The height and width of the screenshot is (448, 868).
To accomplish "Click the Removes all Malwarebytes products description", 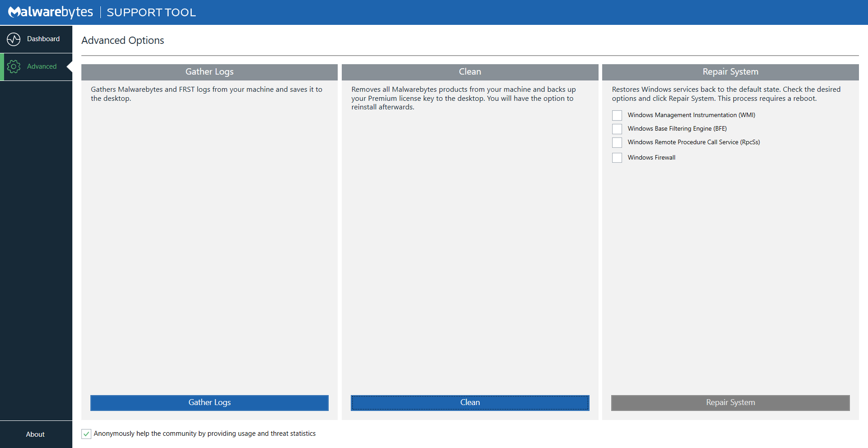I will [464, 98].
